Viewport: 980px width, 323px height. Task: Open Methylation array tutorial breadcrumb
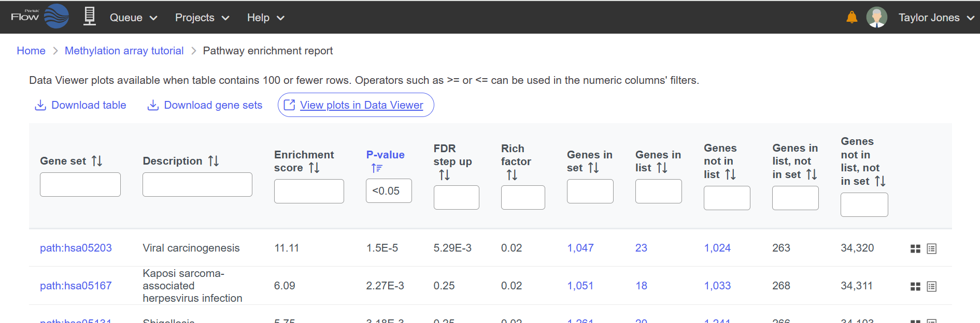click(124, 51)
